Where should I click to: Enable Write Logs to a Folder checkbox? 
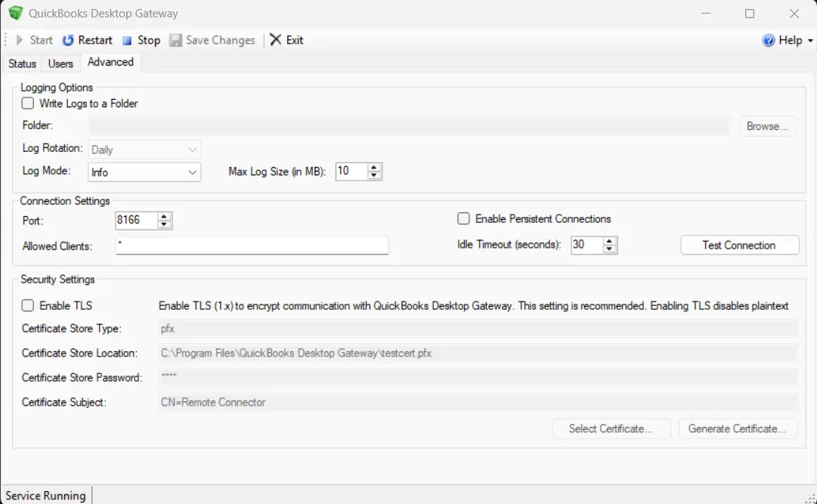coord(28,104)
